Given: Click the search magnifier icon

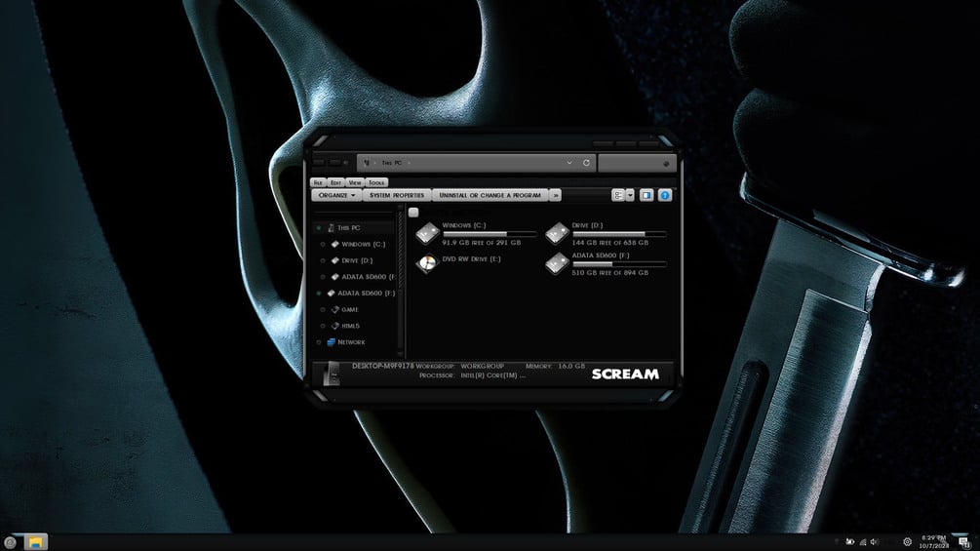Looking at the screenshot, I should click(x=666, y=164).
